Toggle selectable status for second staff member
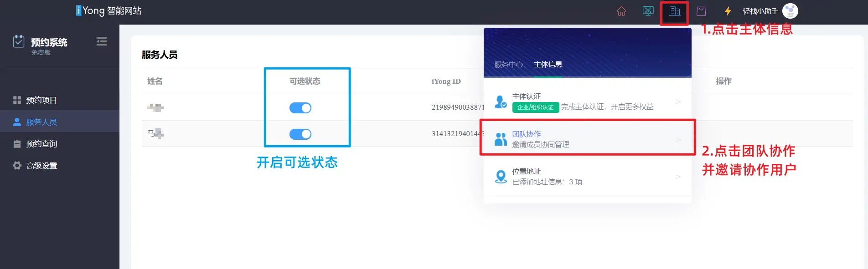 (300, 134)
